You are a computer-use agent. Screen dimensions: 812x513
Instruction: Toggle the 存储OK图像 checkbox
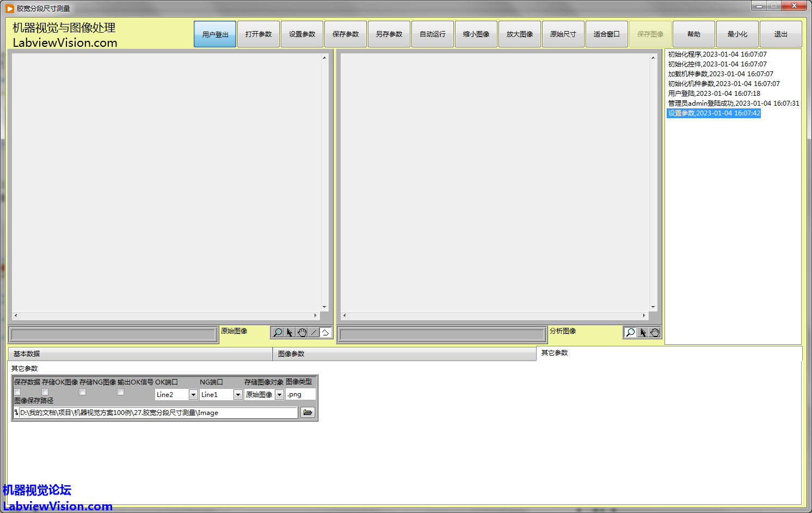click(x=45, y=392)
